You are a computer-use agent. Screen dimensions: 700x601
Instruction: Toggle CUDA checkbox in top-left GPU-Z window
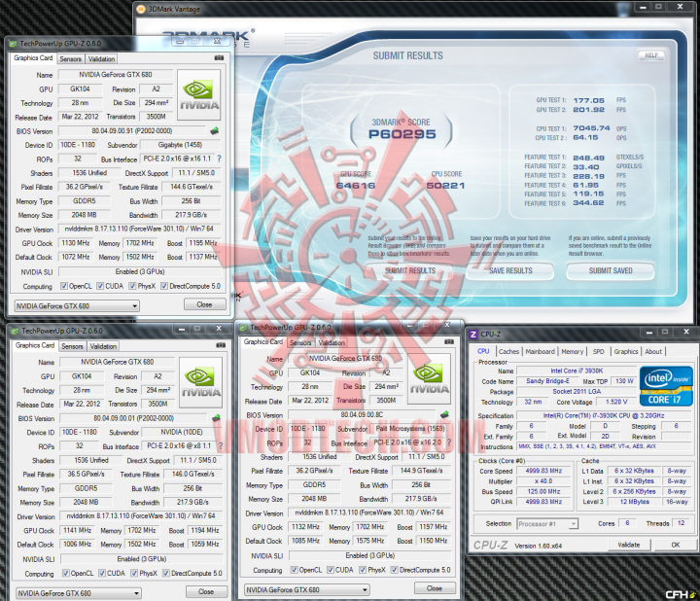[100, 286]
